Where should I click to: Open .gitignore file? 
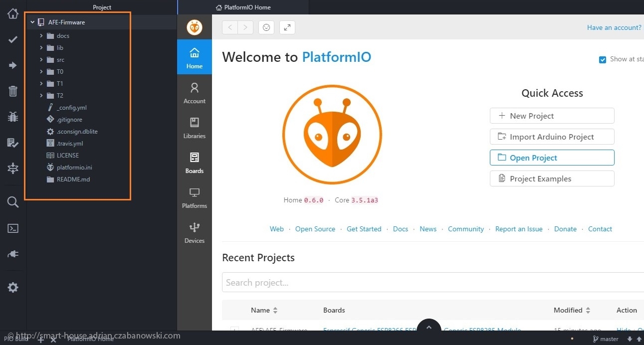pos(69,120)
